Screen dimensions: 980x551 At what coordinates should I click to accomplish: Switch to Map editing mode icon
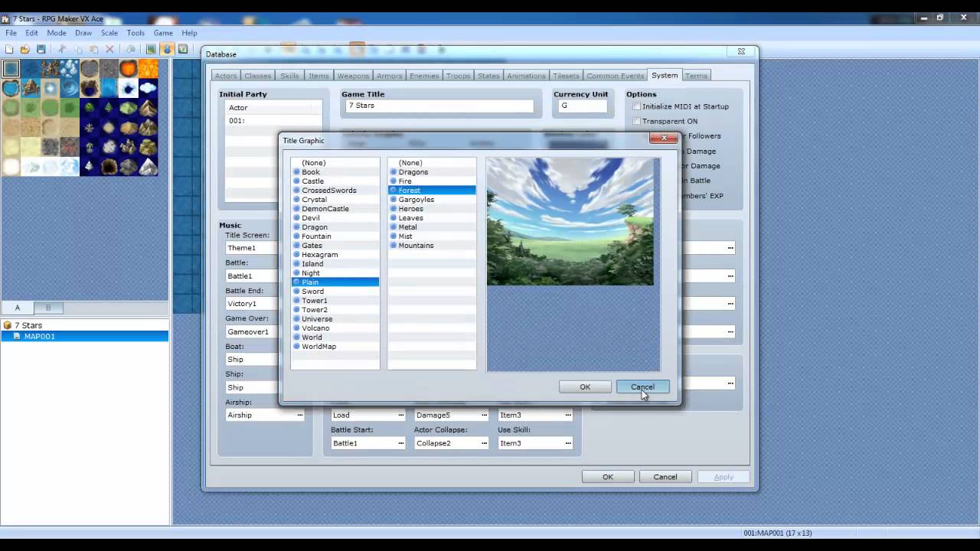tap(151, 49)
